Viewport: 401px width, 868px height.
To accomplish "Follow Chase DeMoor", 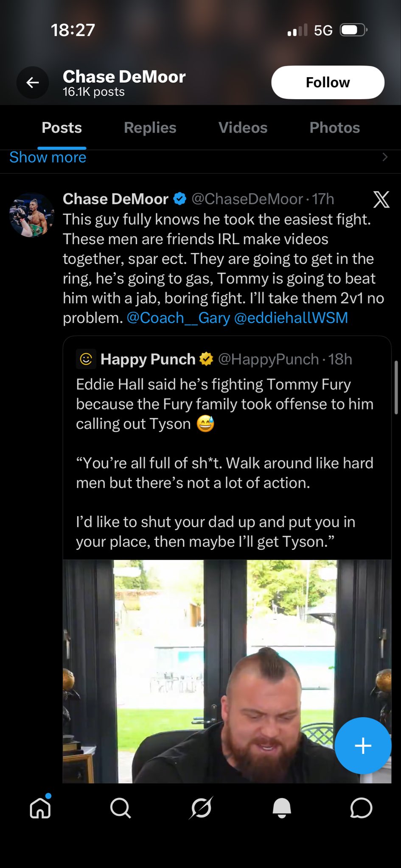I will click(328, 82).
